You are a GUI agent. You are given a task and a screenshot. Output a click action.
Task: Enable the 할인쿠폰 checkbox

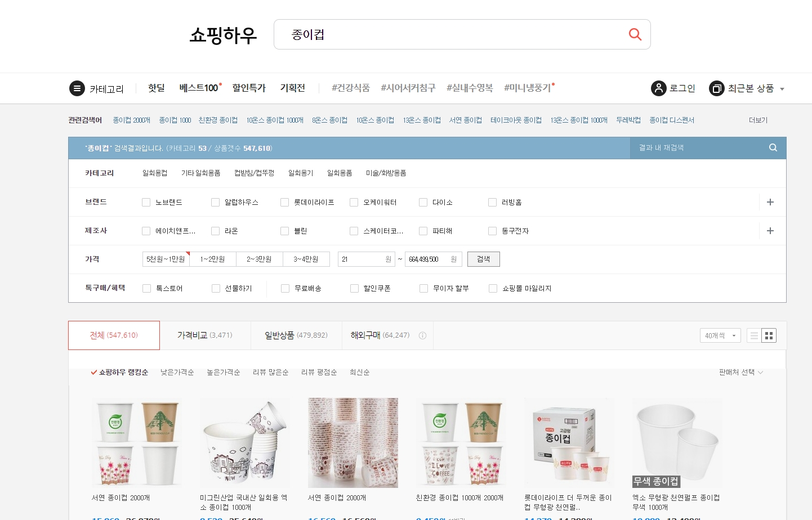tap(354, 288)
